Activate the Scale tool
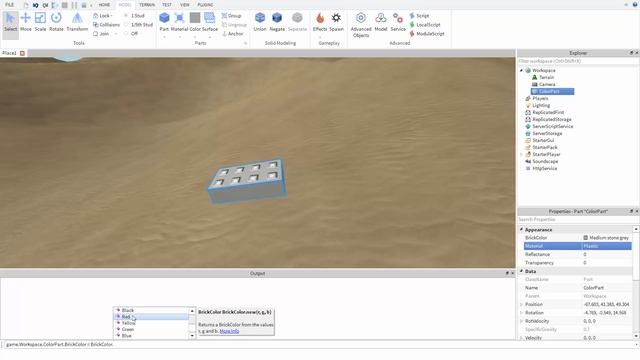Viewport: 640px width, 360px height. click(40, 22)
